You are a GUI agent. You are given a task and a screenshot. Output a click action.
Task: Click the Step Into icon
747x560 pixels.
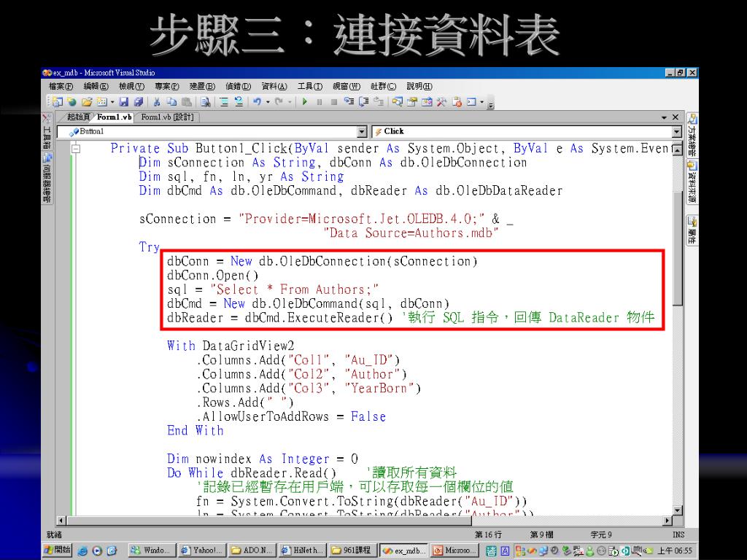pos(349,101)
